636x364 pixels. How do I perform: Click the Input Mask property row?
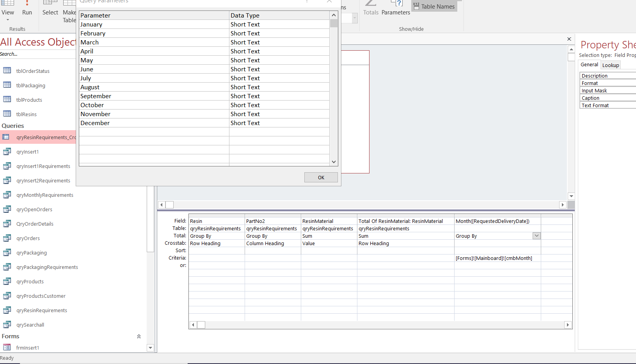608,90
